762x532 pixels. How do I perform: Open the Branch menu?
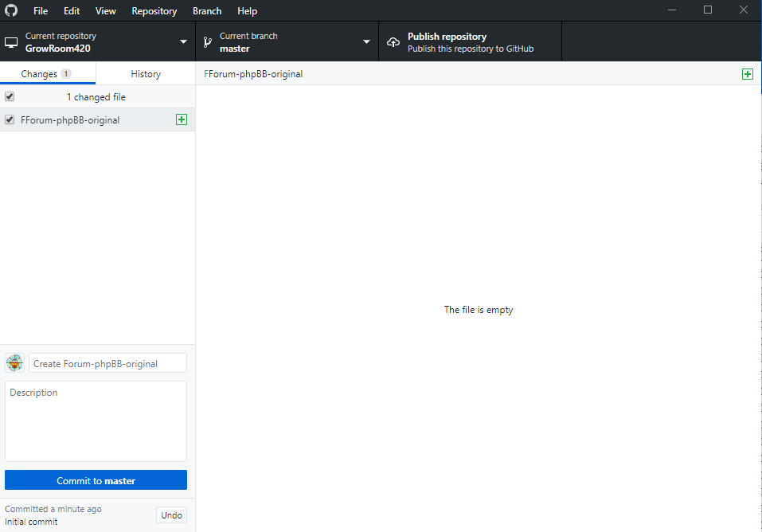pyautogui.click(x=207, y=11)
